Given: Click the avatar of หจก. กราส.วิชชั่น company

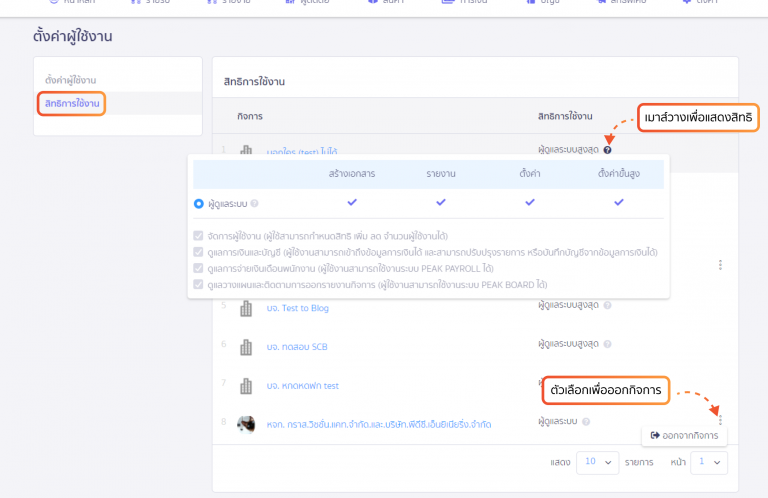Looking at the screenshot, I should point(246,424).
